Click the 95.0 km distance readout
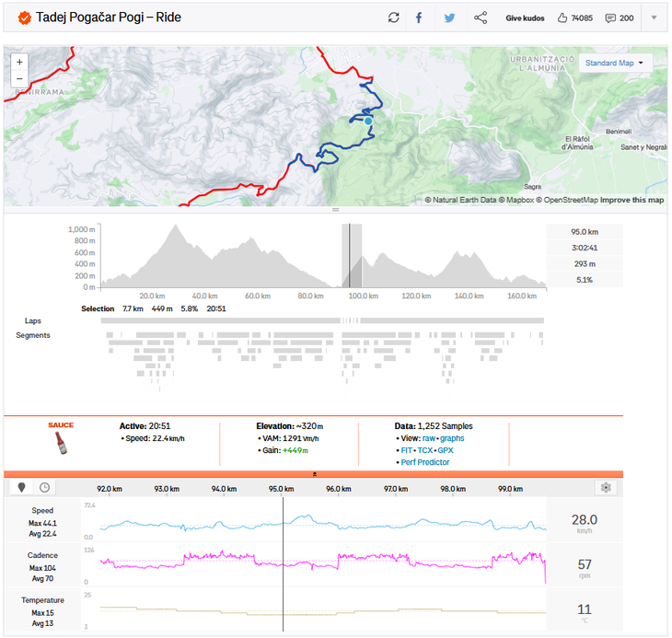Viewport: 672px width, 638px height. 585,232
